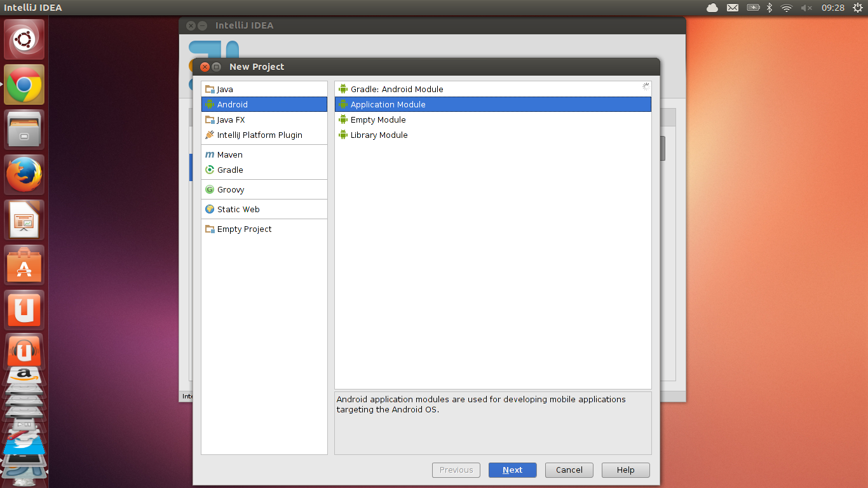The image size is (868, 488).
Task: Click the greyed-out Previous button
Action: (x=456, y=470)
